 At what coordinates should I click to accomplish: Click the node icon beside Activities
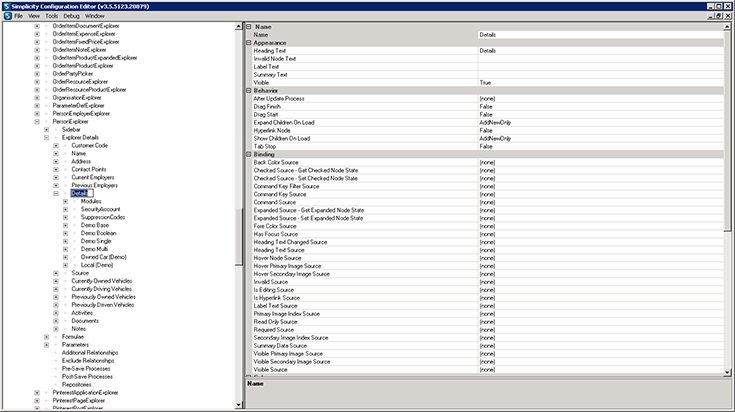point(66,312)
